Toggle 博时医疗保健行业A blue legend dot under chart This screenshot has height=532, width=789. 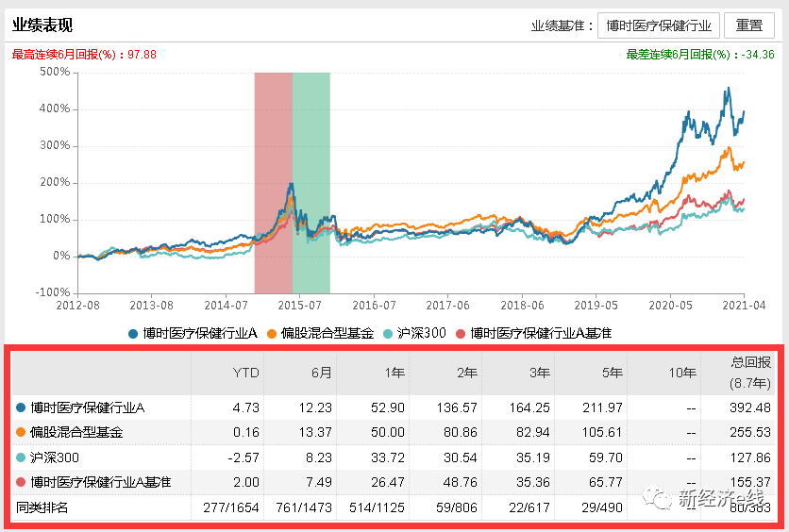[133, 333]
